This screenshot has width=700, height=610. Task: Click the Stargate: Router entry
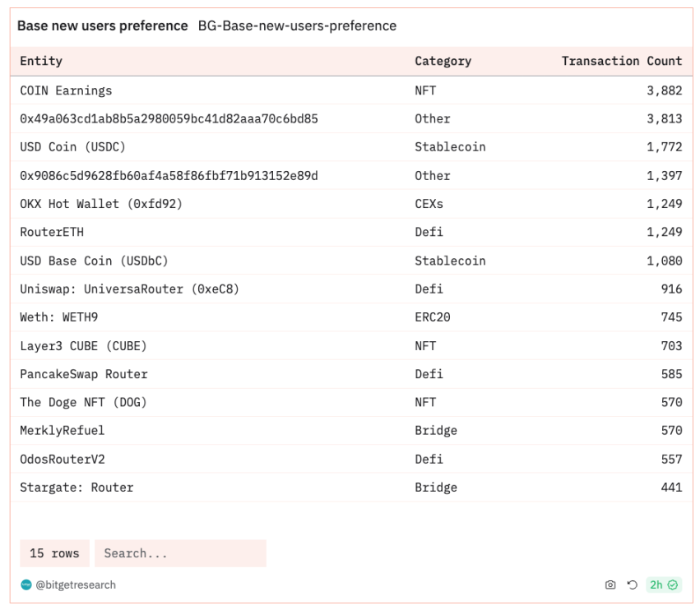(x=76, y=488)
